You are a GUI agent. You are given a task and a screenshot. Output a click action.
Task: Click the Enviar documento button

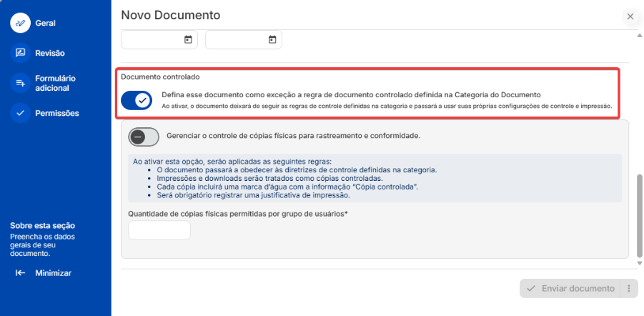(570, 289)
